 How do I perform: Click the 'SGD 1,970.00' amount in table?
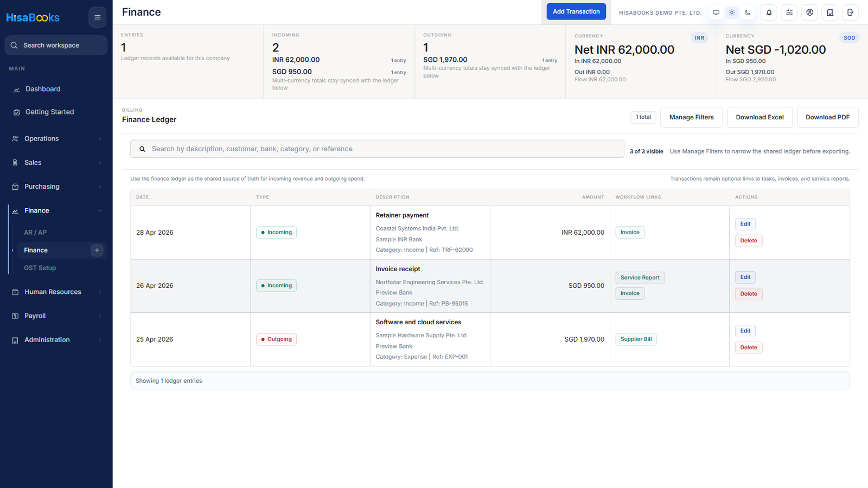coord(584,339)
